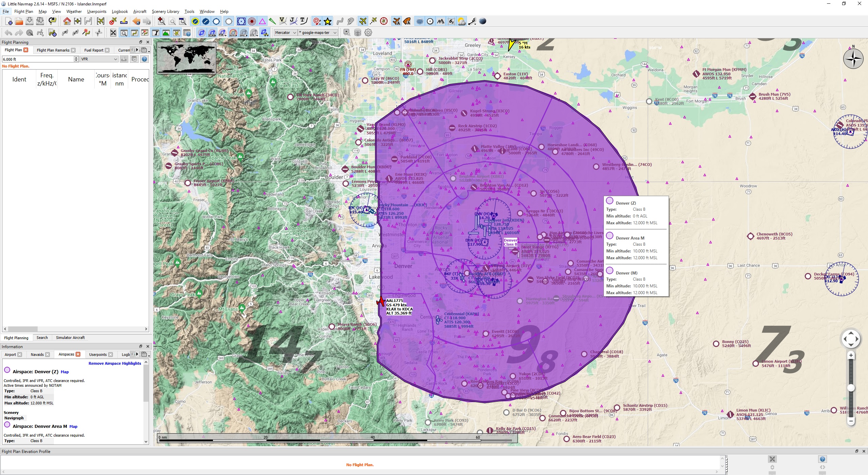Open the Userpoints menu

[97, 12]
